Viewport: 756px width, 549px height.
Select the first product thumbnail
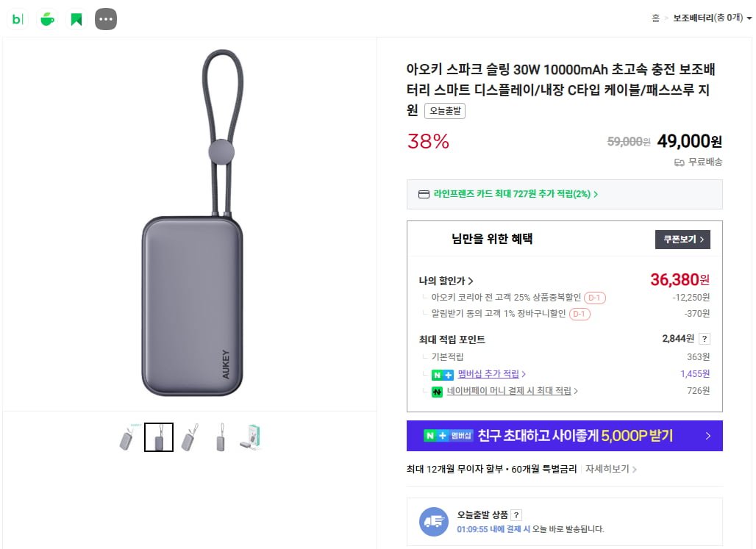pyautogui.click(x=127, y=437)
